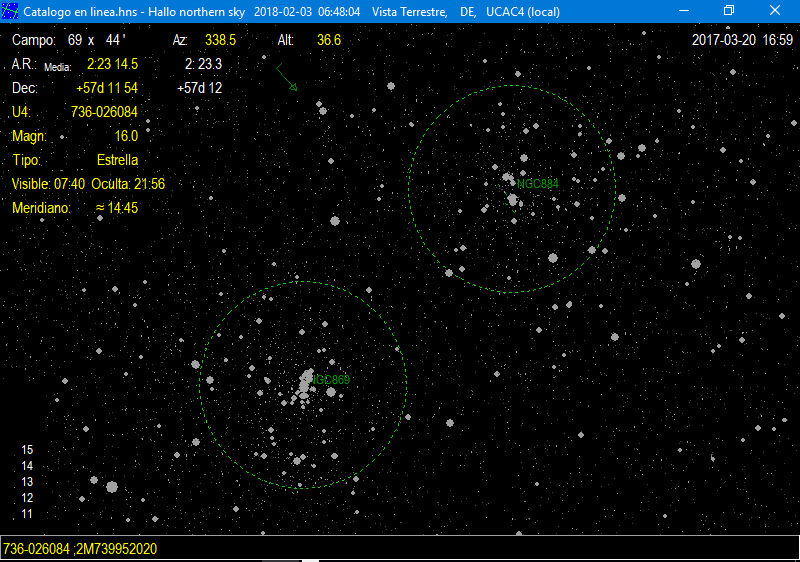Click the bright core of NGC869

coord(305,385)
